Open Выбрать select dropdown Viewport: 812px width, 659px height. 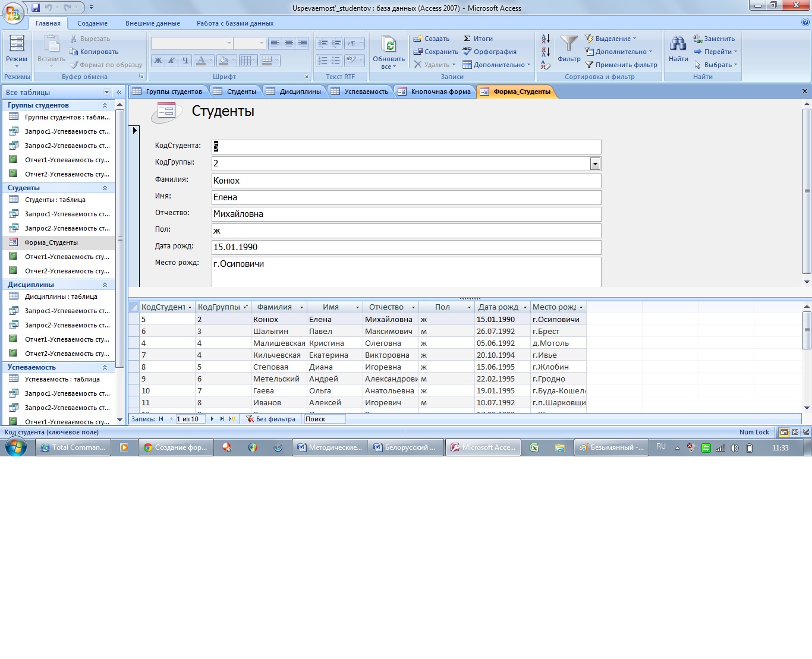point(715,65)
